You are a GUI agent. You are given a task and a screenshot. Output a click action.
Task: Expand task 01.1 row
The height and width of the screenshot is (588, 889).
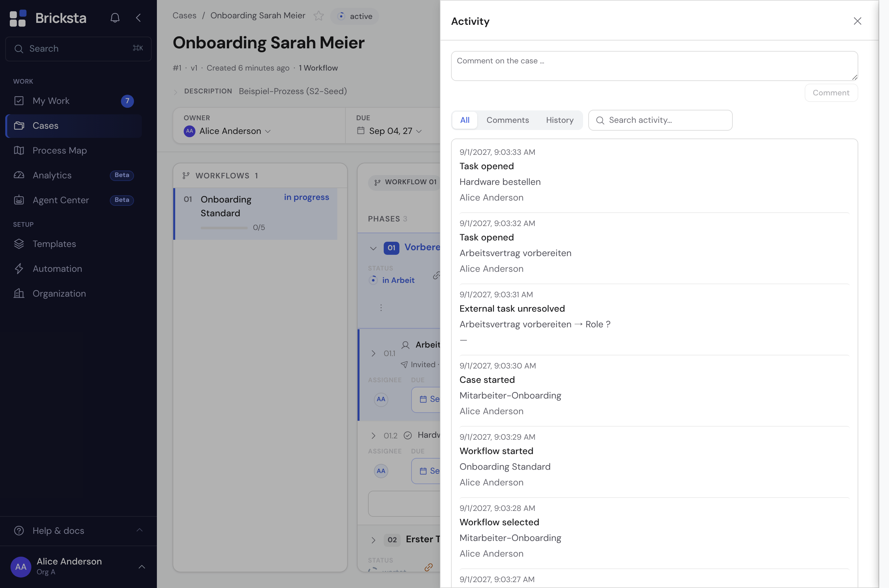[373, 353]
